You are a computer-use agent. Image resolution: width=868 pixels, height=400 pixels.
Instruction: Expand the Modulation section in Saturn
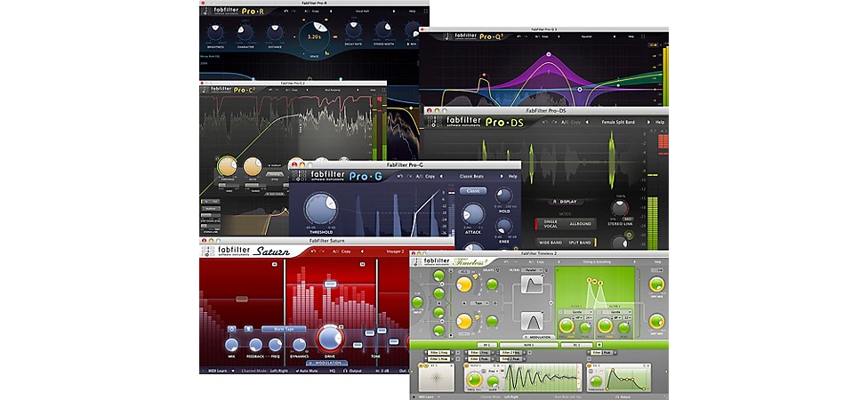click(326, 364)
